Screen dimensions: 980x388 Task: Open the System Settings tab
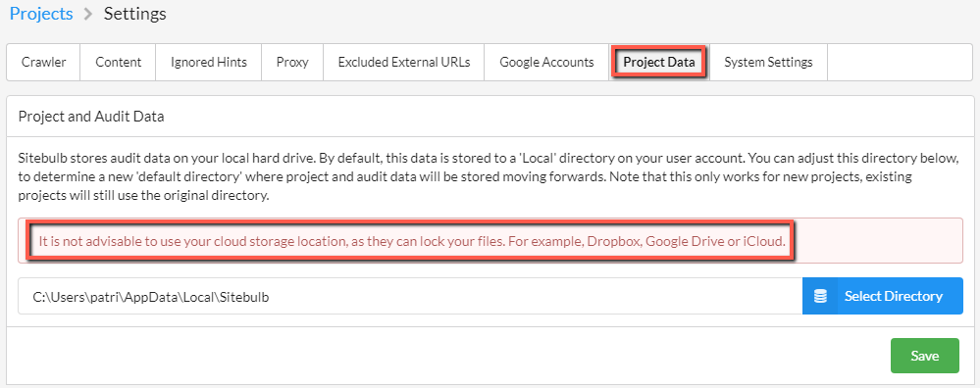[x=768, y=63]
